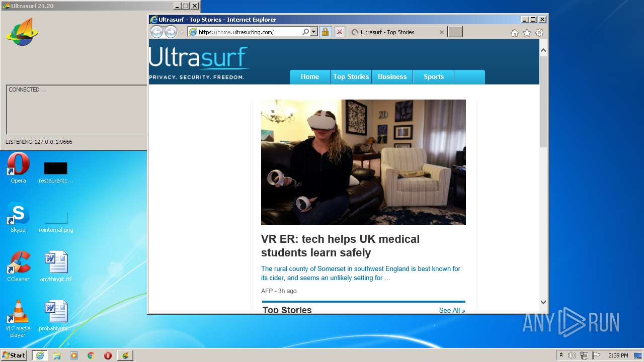The width and height of the screenshot is (644, 362).
Task: Click the Ultrasurf website logo
Action: 199,63
